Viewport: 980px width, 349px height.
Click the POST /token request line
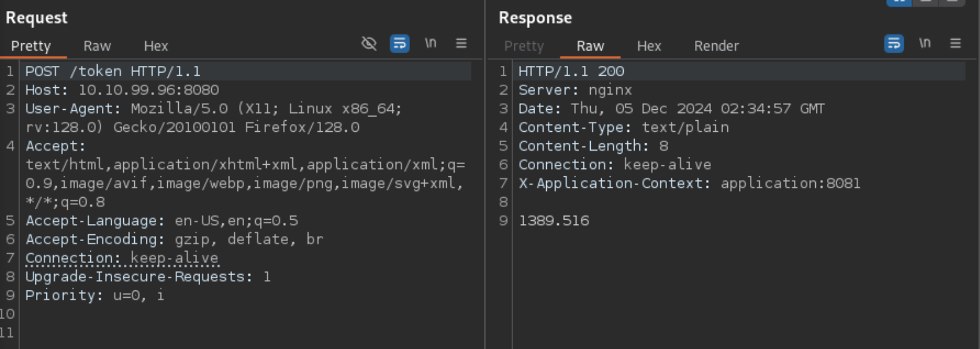tap(113, 71)
